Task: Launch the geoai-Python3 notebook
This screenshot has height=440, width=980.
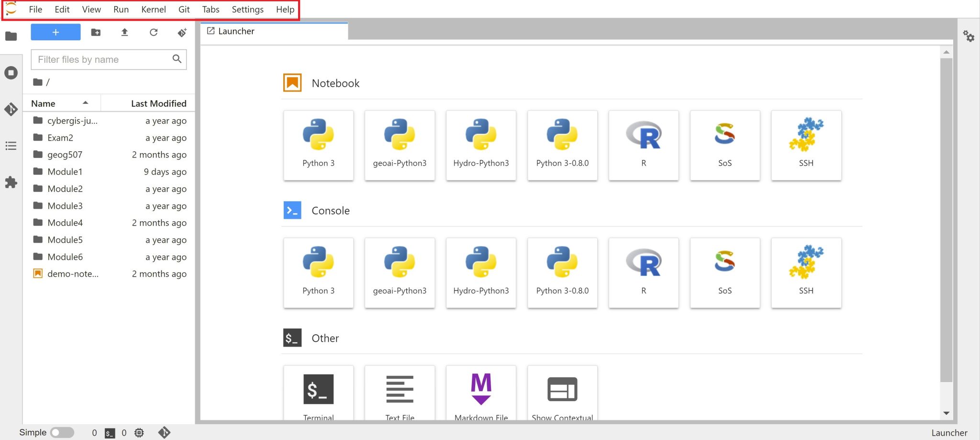Action: pos(400,145)
